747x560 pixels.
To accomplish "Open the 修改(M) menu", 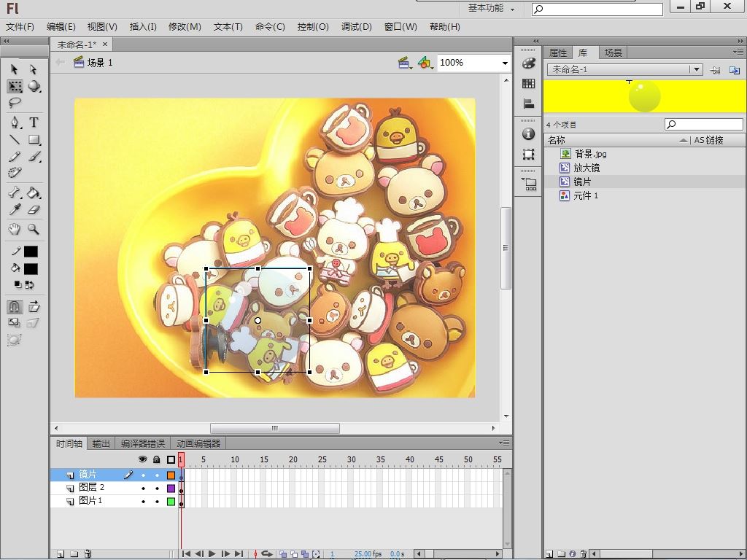I will click(x=185, y=27).
